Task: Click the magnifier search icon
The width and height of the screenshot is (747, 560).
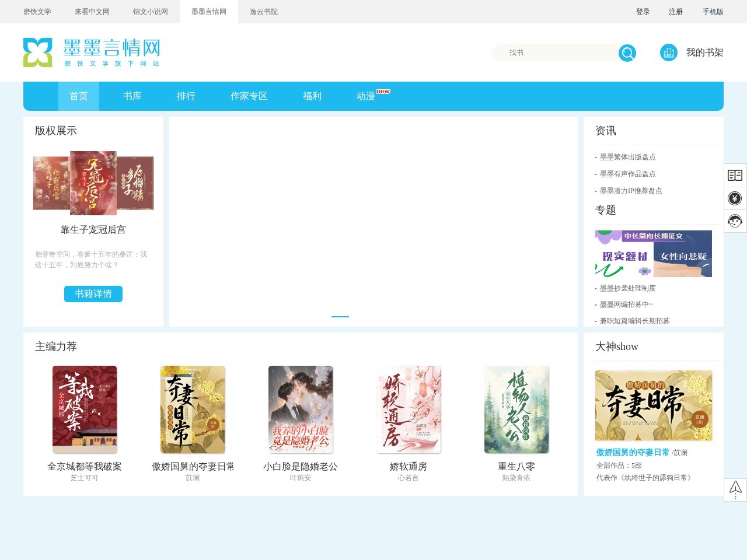Action: pos(627,53)
